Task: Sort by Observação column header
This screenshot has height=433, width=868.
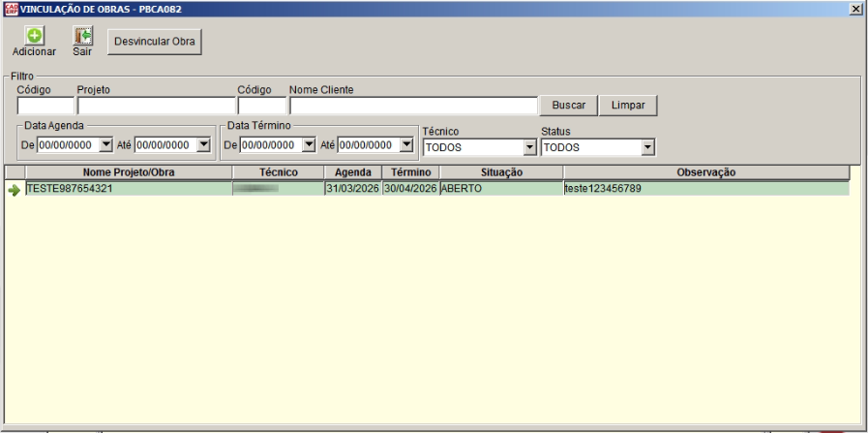Action: (706, 172)
